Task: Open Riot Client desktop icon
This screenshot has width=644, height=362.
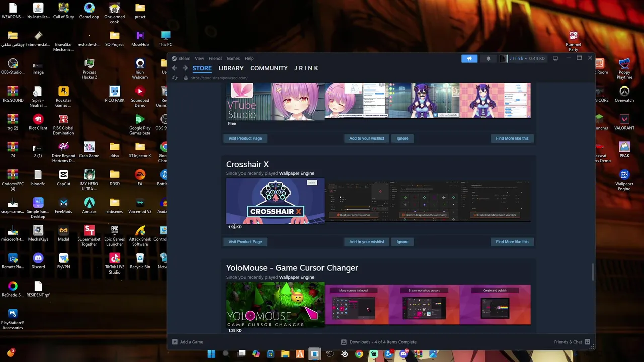Action: [x=38, y=122]
